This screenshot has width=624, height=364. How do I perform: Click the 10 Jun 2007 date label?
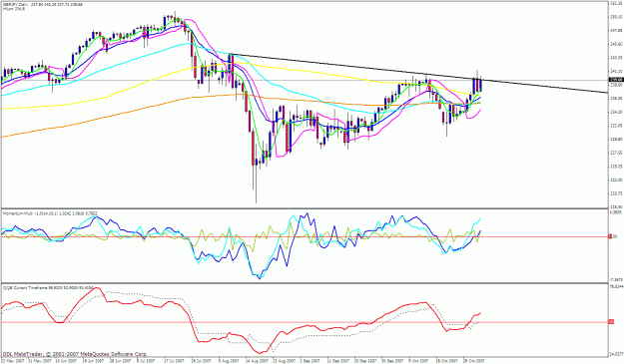click(67, 361)
